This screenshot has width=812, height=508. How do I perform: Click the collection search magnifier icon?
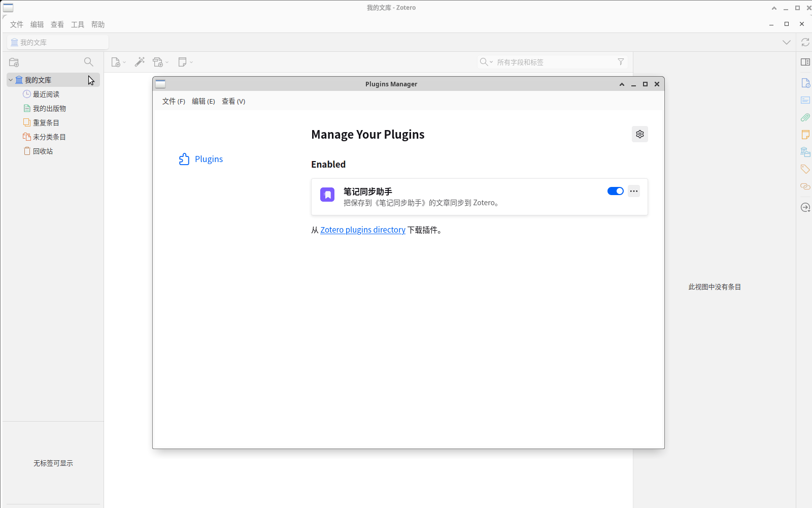pos(88,62)
